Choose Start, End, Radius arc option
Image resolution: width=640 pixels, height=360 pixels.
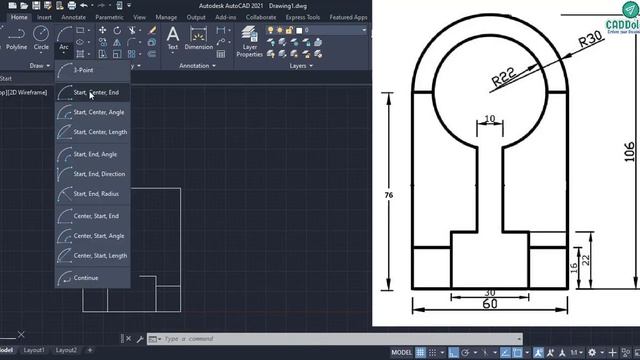[x=93, y=194]
